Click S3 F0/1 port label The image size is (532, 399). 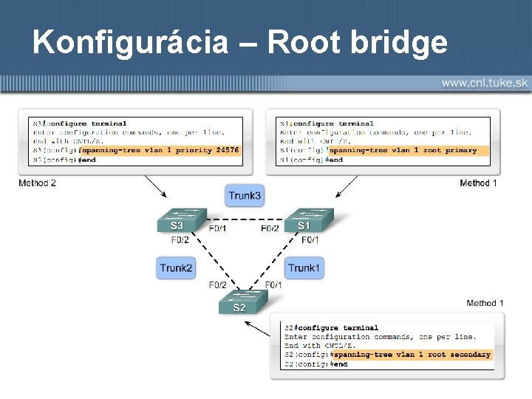pyautogui.click(x=217, y=228)
